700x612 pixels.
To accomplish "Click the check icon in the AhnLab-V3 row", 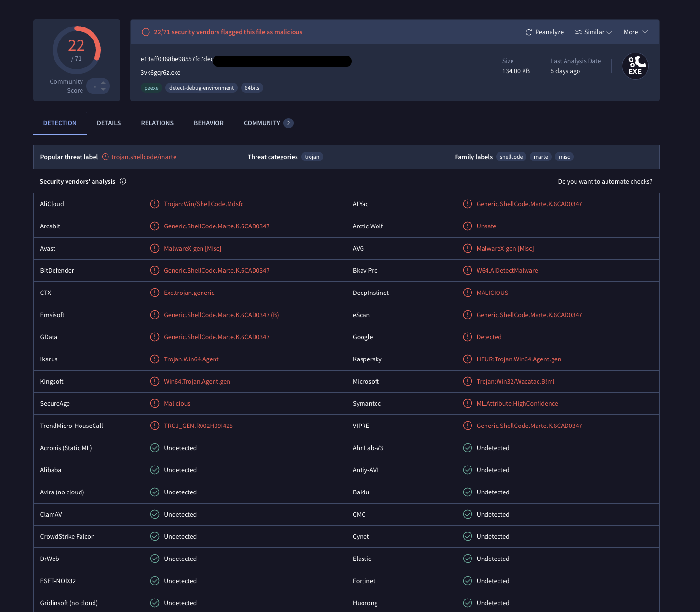I will tap(468, 448).
